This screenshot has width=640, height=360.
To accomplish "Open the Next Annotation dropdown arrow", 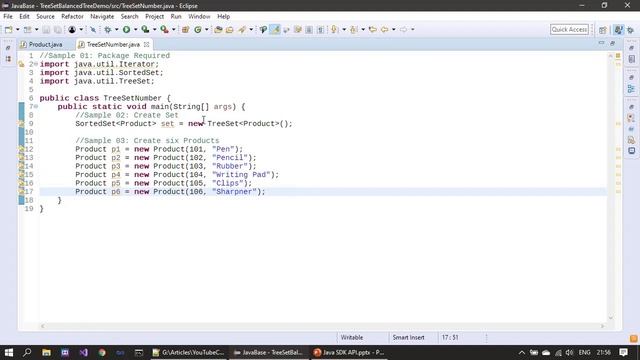I will [344, 29].
